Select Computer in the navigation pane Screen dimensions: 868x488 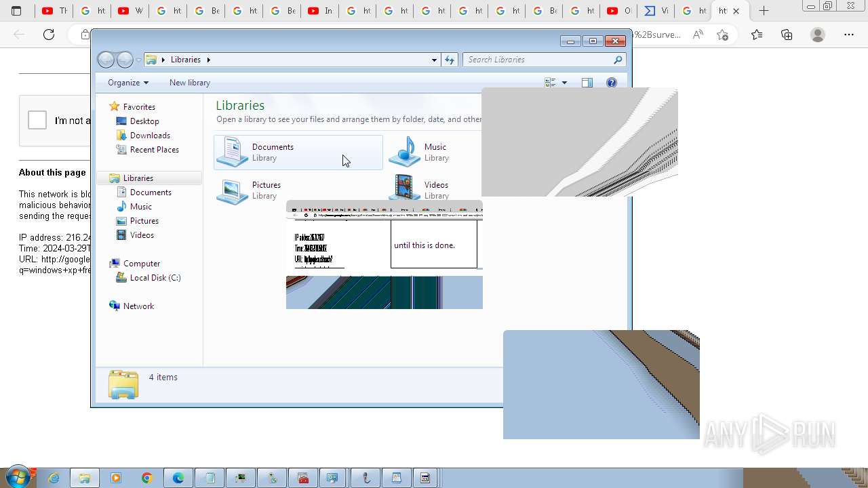142,264
